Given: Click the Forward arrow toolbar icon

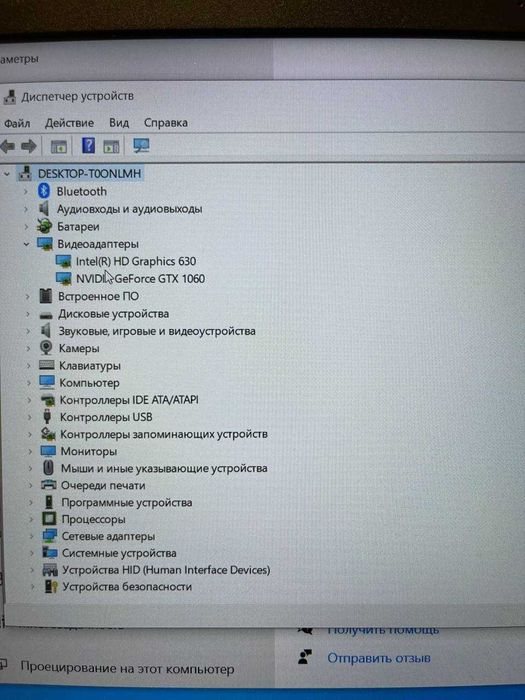Looking at the screenshot, I should tap(29, 146).
